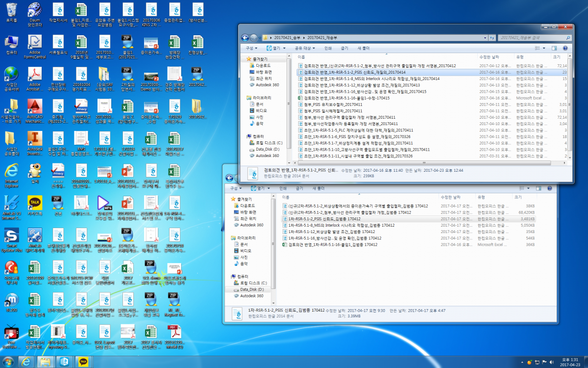Open 구성 menu in lower Explorer window
This screenshot has height=368, width=588.
click(236, 188)
